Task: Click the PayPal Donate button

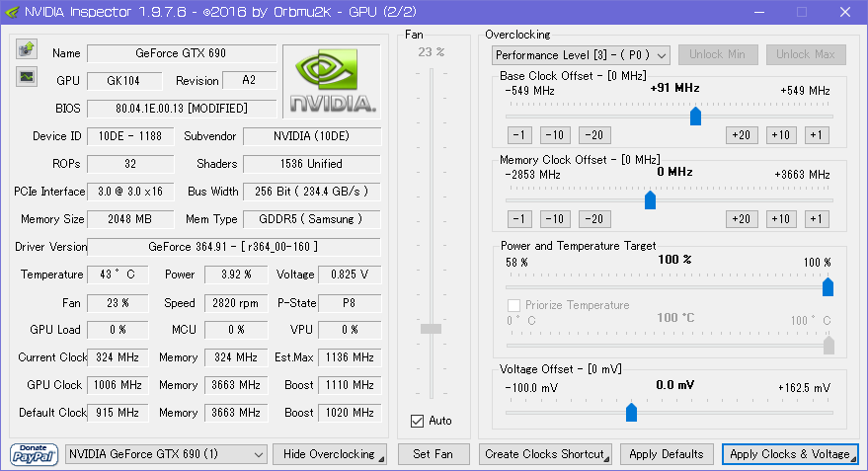Action: pos(34,454)
